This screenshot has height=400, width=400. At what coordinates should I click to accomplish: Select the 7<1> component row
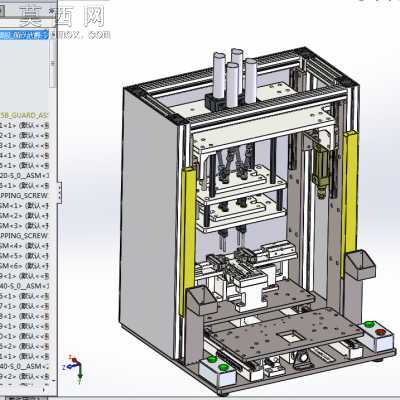24,306
